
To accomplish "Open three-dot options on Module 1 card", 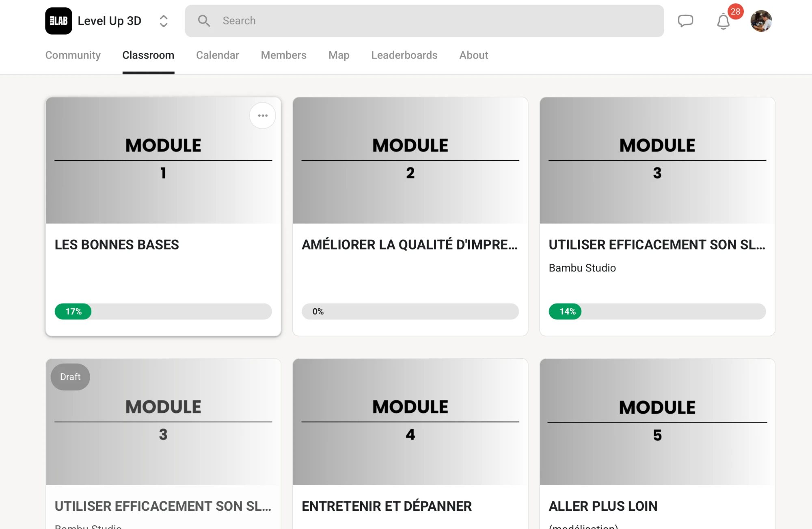I will [263, 116].
